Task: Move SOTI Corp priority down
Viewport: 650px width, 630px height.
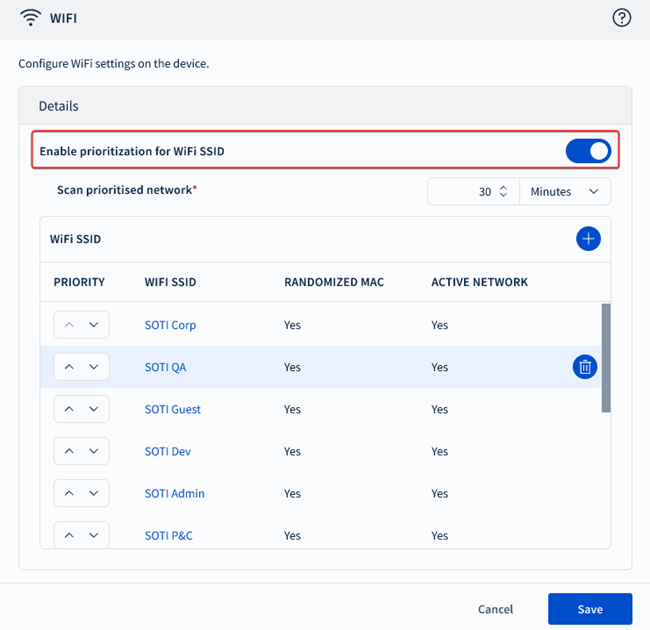Action: click(94, 325)
